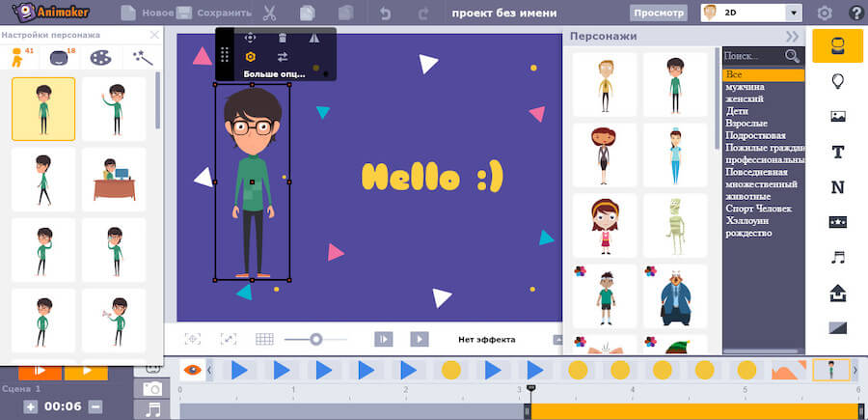Open the music notes library in right sidebar

pyautogui.click(x=837, y=257)
